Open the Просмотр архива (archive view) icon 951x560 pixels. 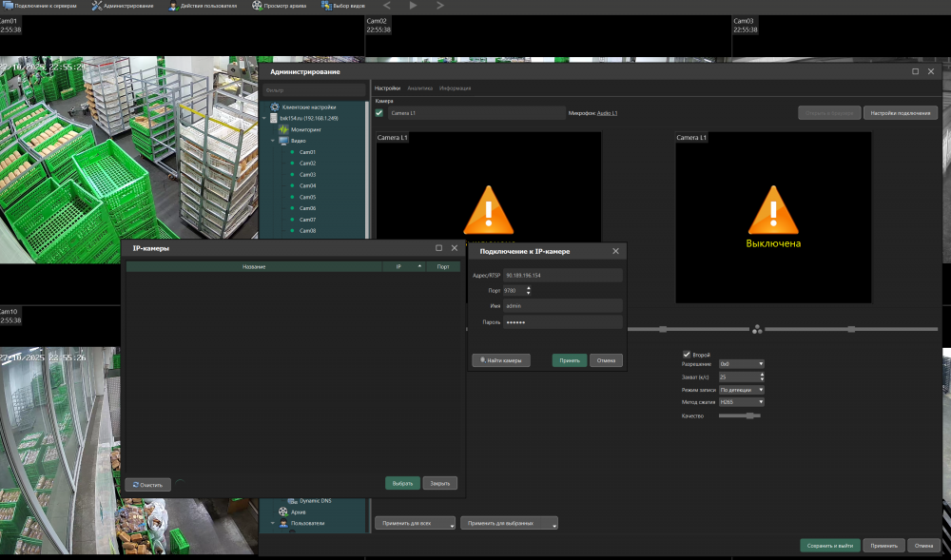click(257, 6)
